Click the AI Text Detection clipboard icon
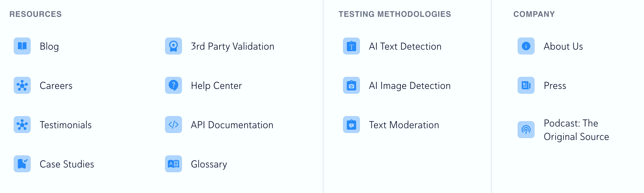This screenshot has height=193, width=644. click(351, 46)
